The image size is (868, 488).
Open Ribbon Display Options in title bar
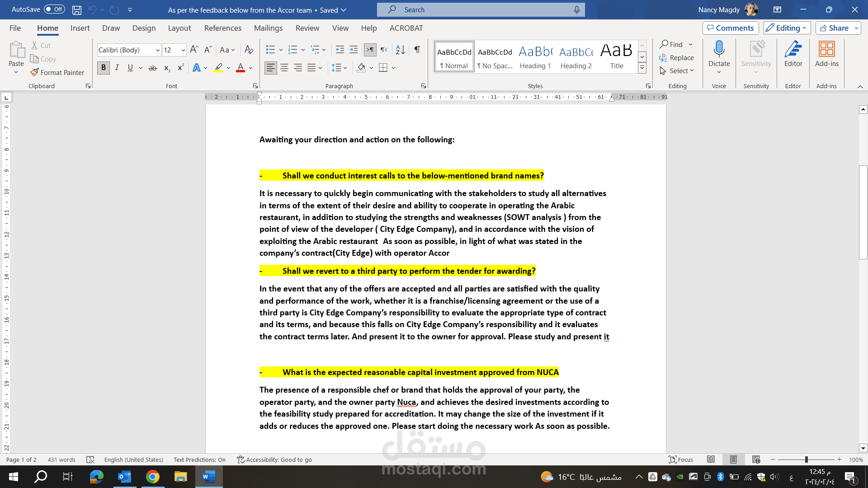pos(777,9)
